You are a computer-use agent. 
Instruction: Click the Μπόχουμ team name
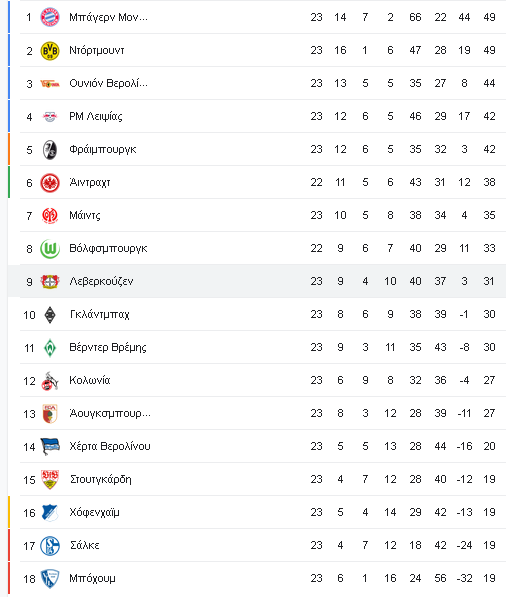tap(92, 578)
